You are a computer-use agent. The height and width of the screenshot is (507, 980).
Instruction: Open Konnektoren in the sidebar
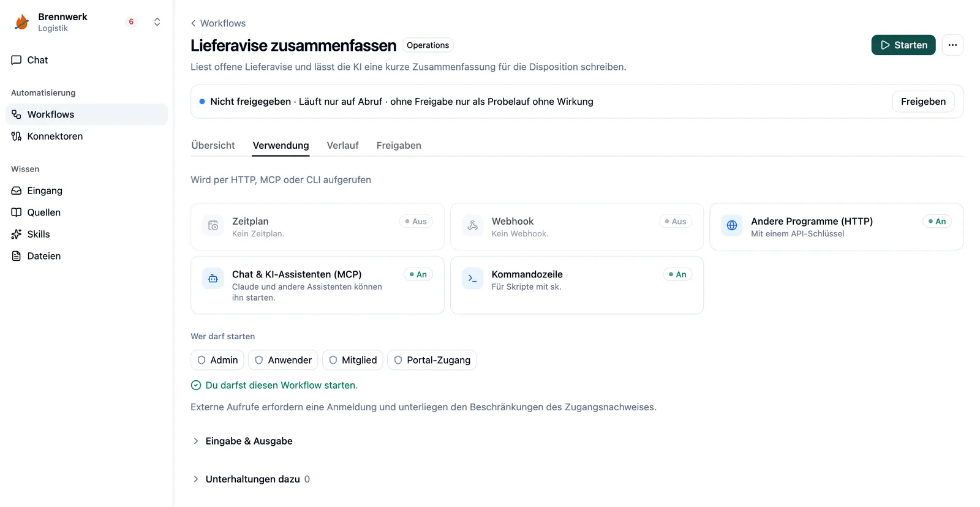86,137
